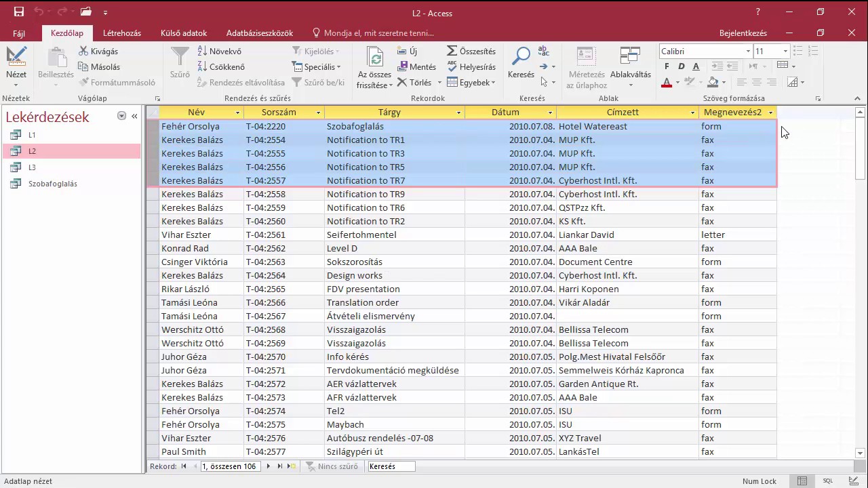868x488 pixels.
Task: Switch to the Kezdőlap tab
Action: [67, 33]
